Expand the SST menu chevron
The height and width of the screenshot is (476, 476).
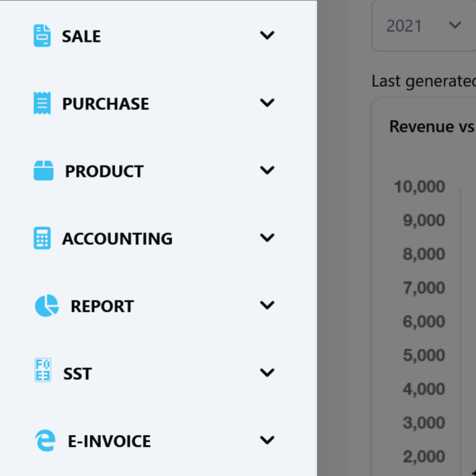tap(267, 372)
